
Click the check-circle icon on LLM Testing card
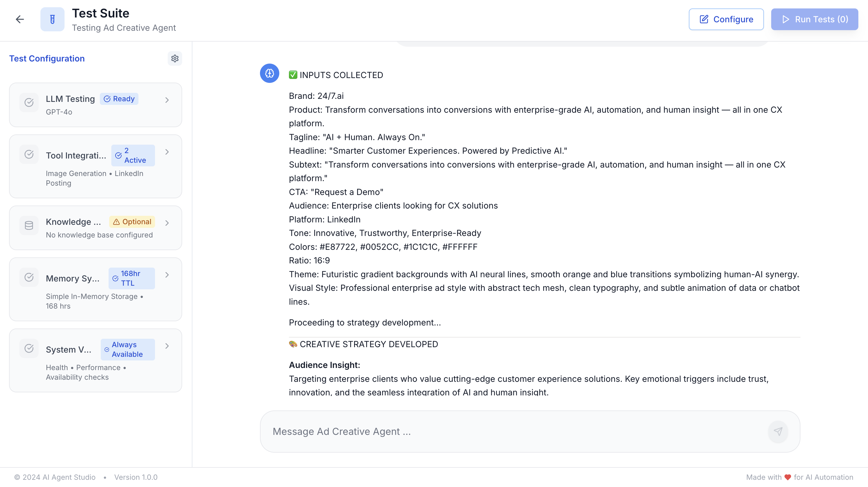point(29,102)
